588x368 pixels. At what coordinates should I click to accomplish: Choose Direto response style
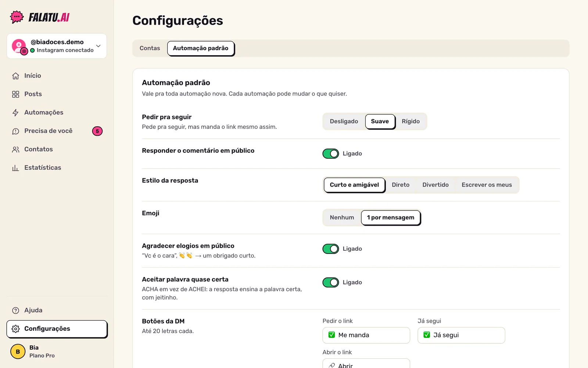click(401, 185)
